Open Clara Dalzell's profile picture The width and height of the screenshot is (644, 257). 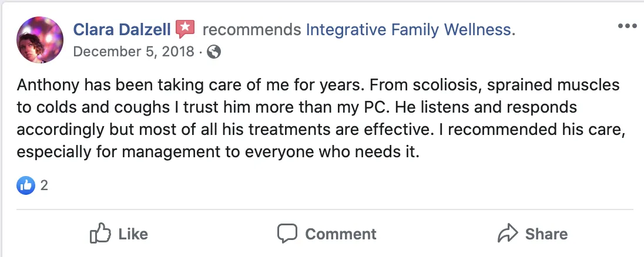pyautogui.click(x=40, y=39)
